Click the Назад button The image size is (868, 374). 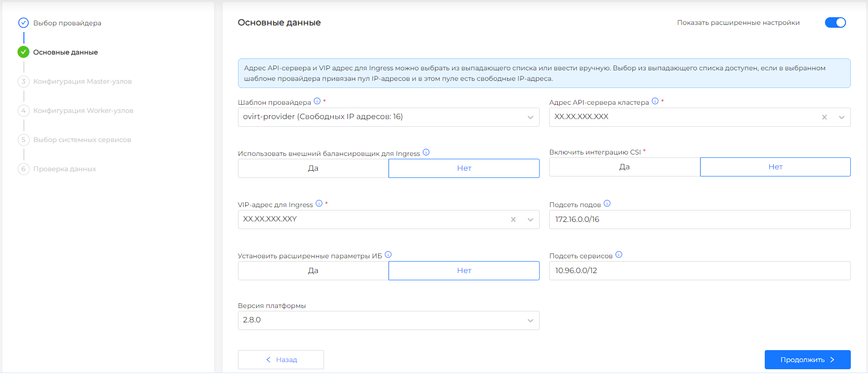pos(281,360)
